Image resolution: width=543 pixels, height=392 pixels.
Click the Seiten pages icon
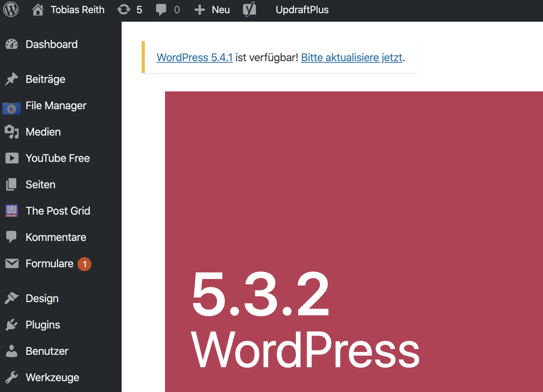click(x=12, y=184)
